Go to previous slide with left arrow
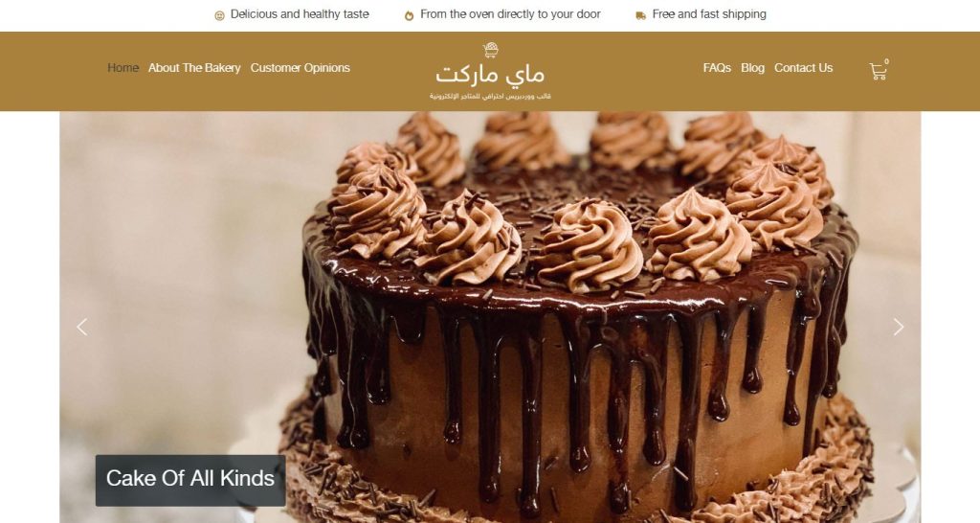Screen dimensions: 980x523 [82, 327]
